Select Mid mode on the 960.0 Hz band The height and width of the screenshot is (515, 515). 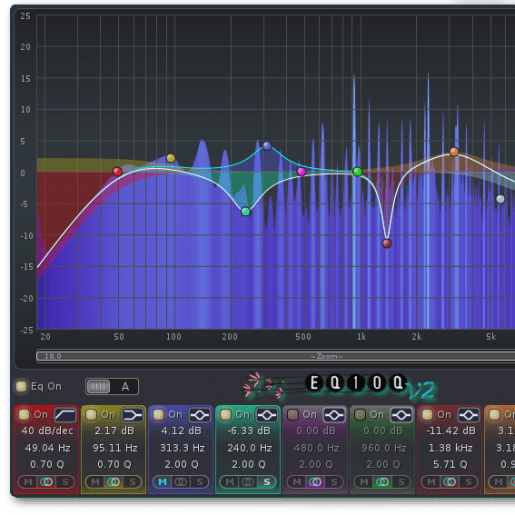pyautogui.click(x=364, y=482)
